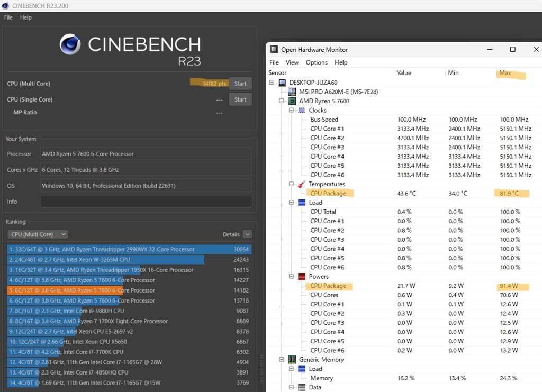Click the Cinebench logo icon in title bar
This screenshot has height=392, width=542.
pyautogui.click(x=5, y=5)
